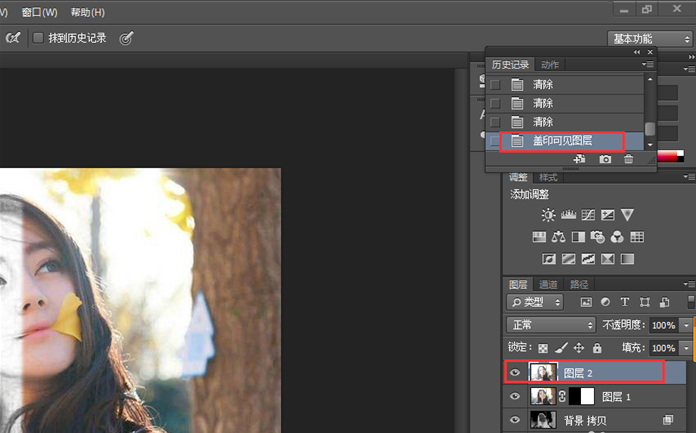696x433 pixels.
Task: Switch to the 调整 tab
Action: click(x=518, y=178)
